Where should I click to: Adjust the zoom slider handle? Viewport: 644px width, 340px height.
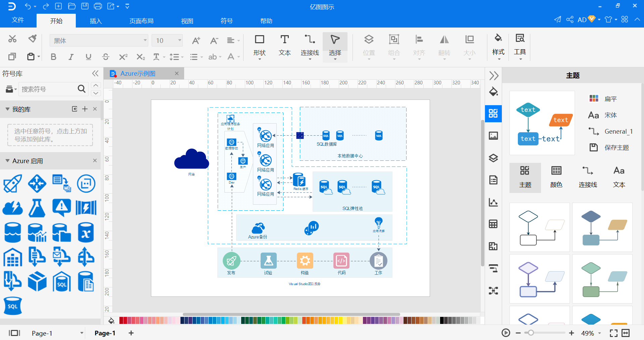[531, 333]
